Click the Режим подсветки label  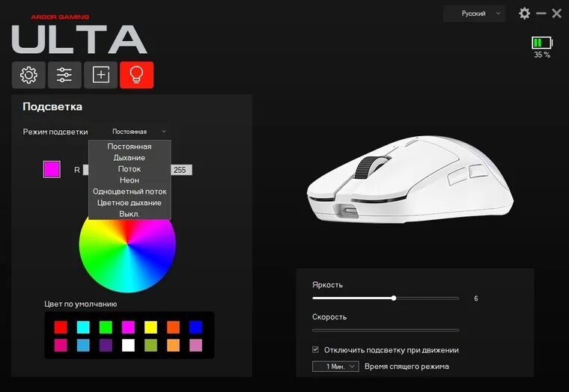point(55,132)
